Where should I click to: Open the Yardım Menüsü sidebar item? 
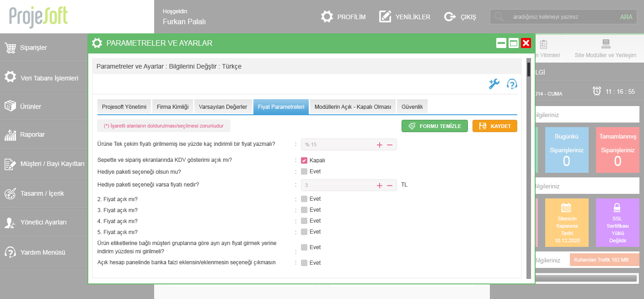(x=43, y=252)
